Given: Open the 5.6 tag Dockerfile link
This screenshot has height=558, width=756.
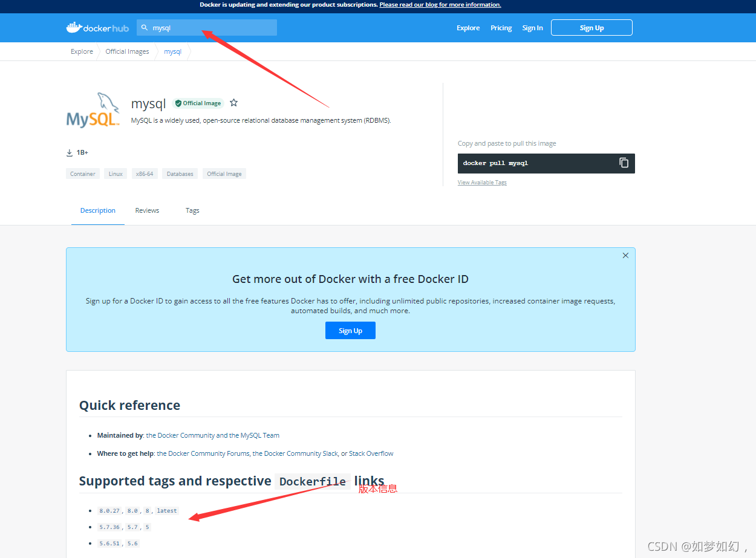Looking at the screenshot, I should [x=132, y=543].
